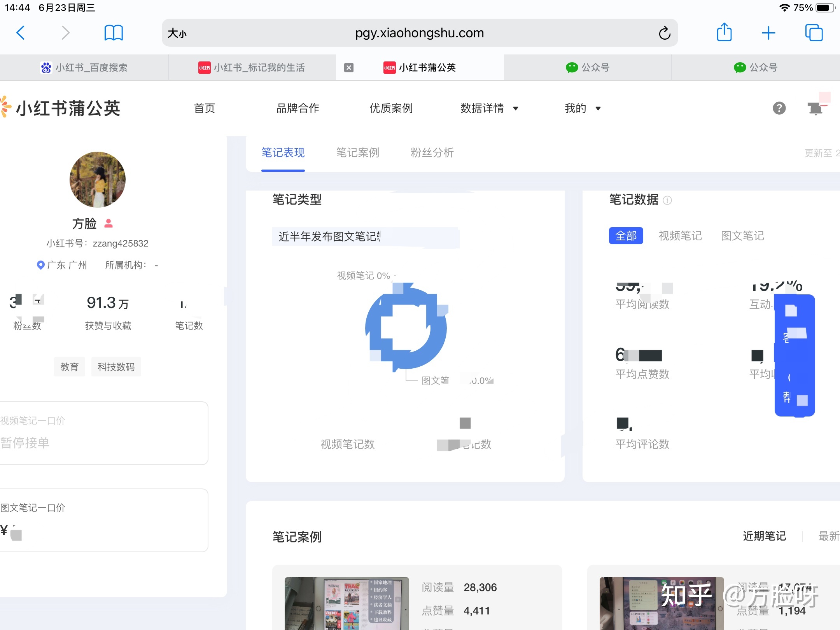Tap the Wi-Fi status icon
This screenshot has width=840, height=630.
pyautogui.click(x=785, y=7)
